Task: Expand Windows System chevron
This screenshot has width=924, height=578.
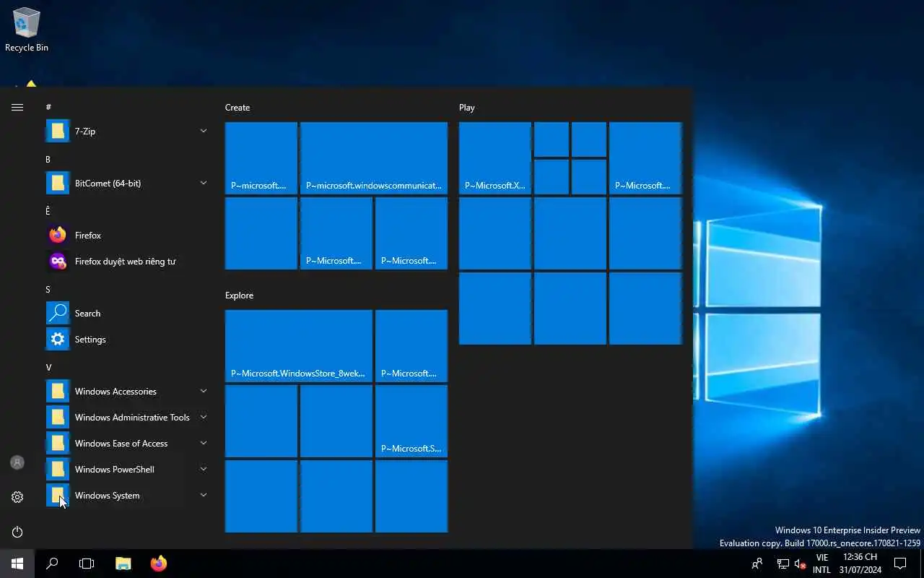Action: coord(204,495)
